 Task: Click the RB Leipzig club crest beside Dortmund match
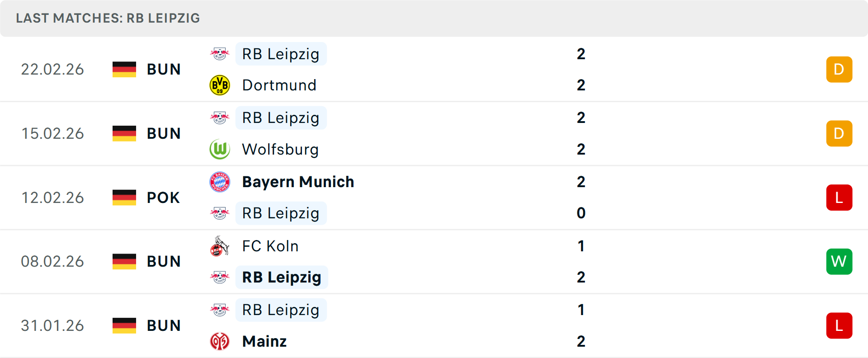point(220,53)
